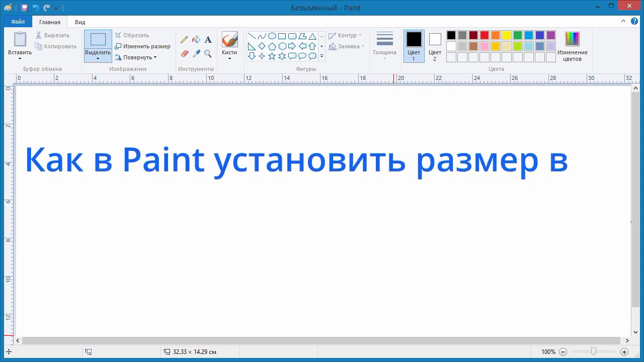Image resolution: width=644 pixels, height=362 pixels.
Task: Click the Undo arrow in title bar
Action: pos(36,8)
